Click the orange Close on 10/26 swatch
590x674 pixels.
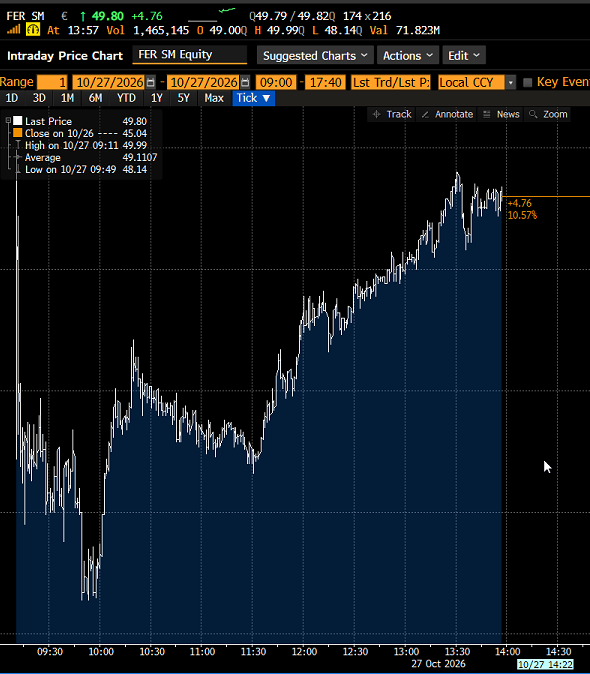click(x=18, y=133)
